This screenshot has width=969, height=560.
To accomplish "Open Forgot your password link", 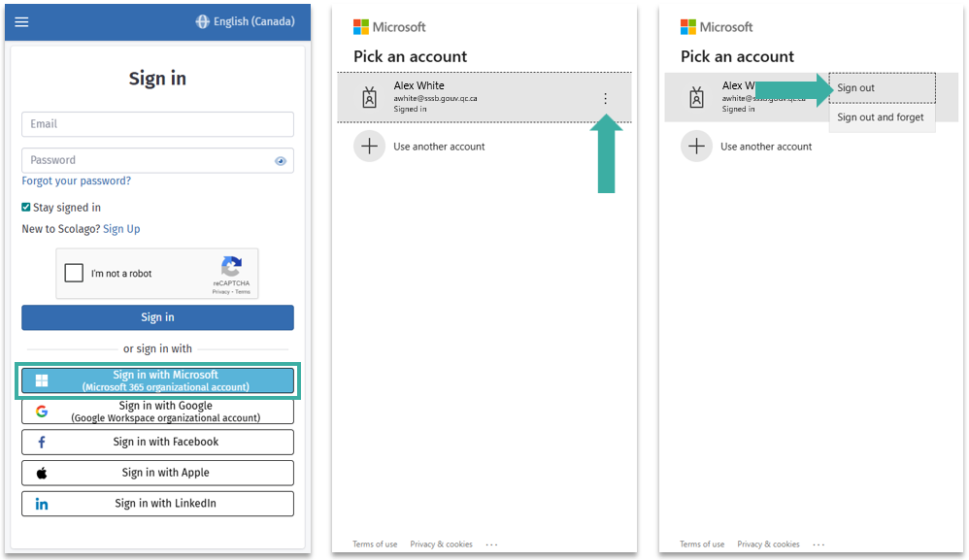I will click(x=76, y=181).
